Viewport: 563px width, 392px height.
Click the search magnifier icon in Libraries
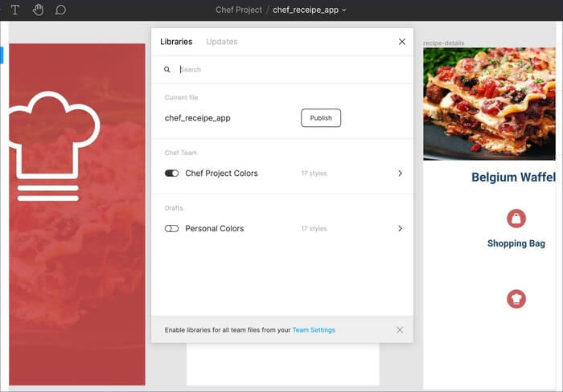pos(167,70)
